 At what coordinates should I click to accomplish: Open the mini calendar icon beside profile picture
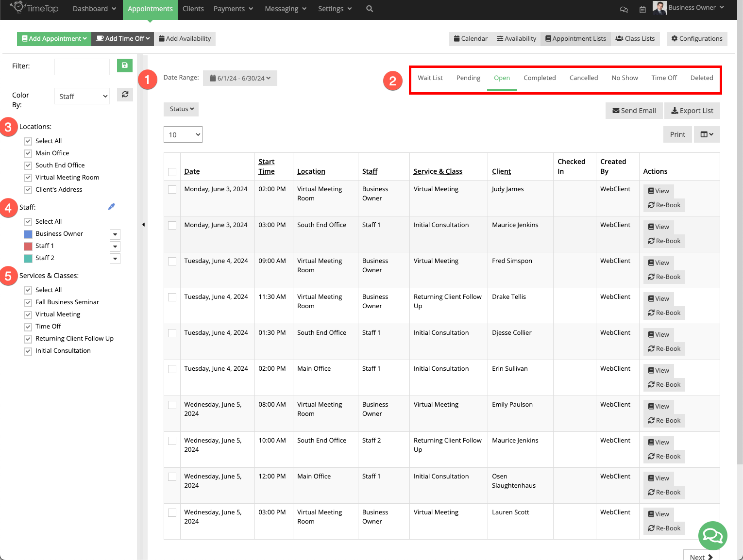pyautogui.click(x=642, y=9)
